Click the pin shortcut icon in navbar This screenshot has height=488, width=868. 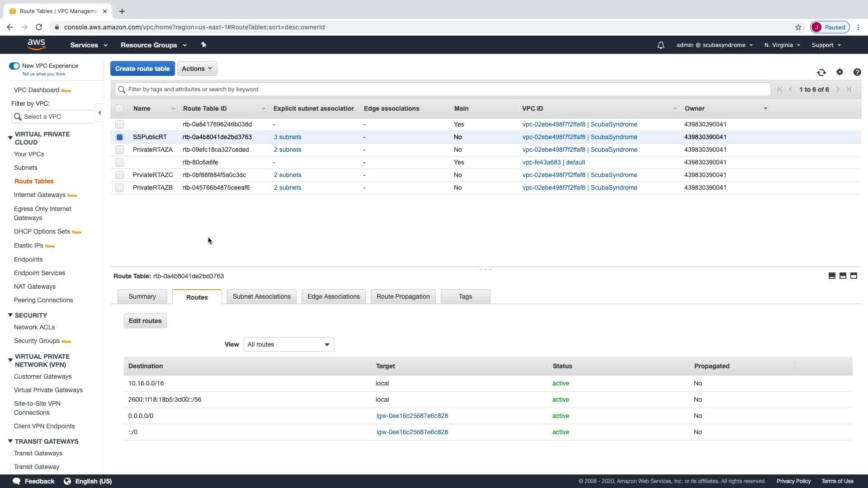[x=203, y=45]
